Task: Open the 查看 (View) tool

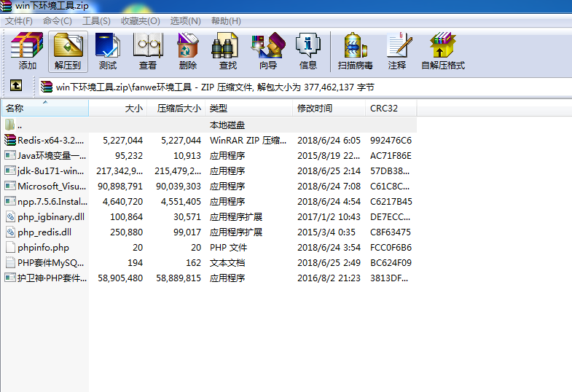Action: [148, 51]
